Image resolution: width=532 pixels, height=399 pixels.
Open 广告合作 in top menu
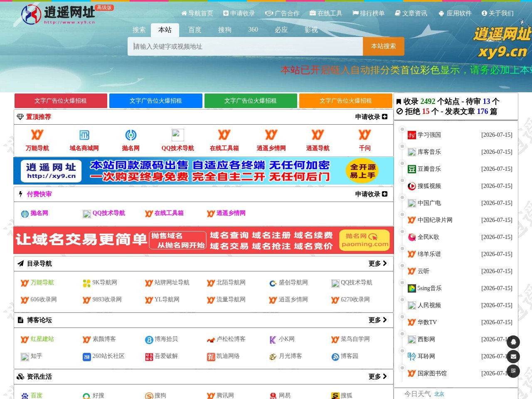point(283,13)
